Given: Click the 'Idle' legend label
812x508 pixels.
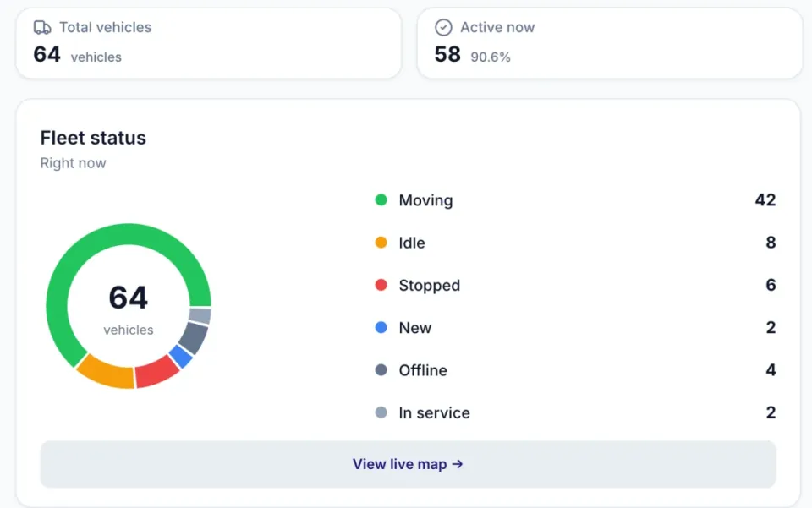Looking at the screenshot, I should (x=412, y=243).
